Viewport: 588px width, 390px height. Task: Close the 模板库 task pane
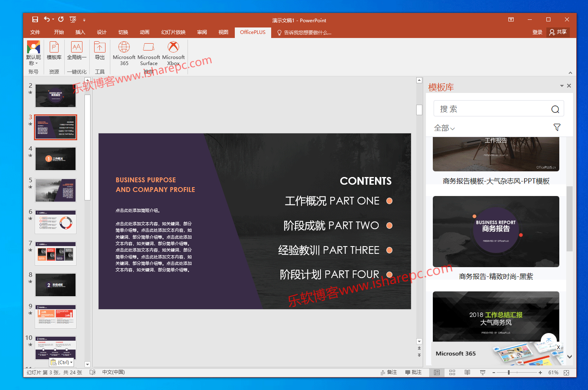pyautogui.click(x=569, y=86)
